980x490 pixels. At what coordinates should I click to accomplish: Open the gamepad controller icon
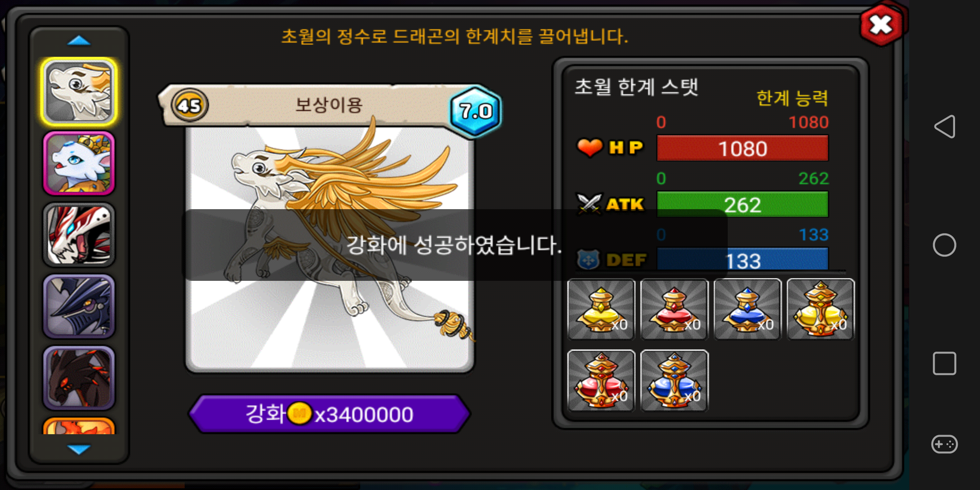tap(945, 444)
